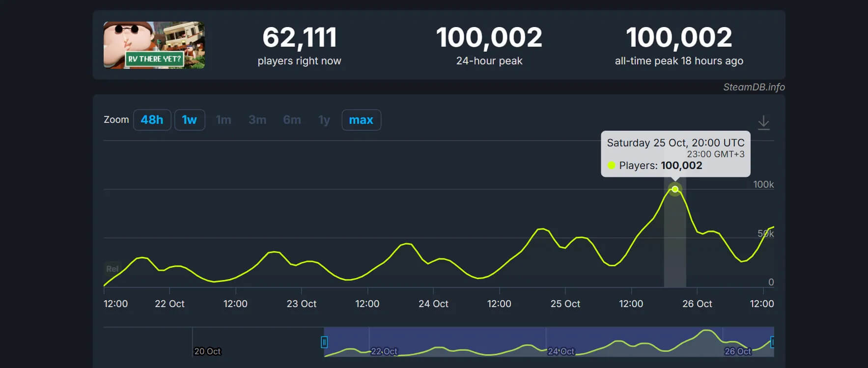Click the Rel release marker on chart
Screen dimensions: 868x368
point(112,269)
